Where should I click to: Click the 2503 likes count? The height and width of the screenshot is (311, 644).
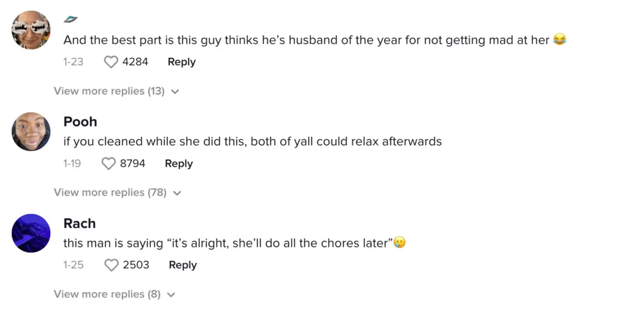pos(136,265)
